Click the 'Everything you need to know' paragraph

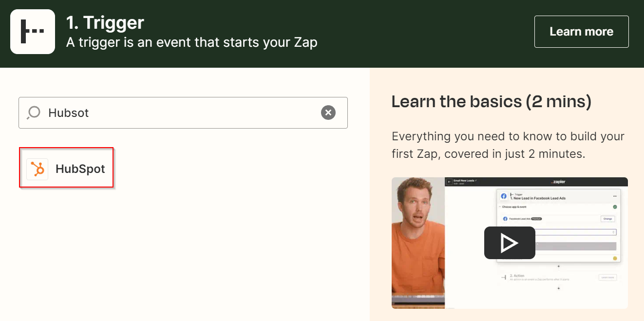point(508,145)
